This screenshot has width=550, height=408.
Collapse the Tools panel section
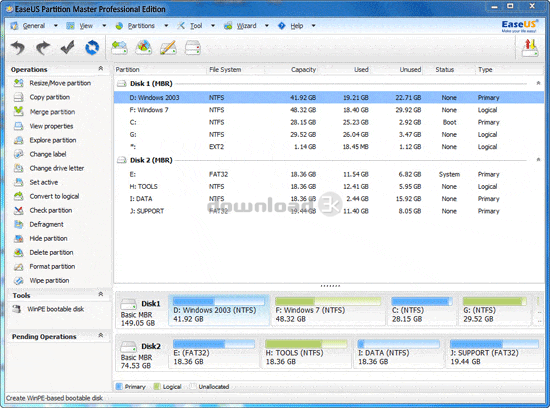click(101, 294)
